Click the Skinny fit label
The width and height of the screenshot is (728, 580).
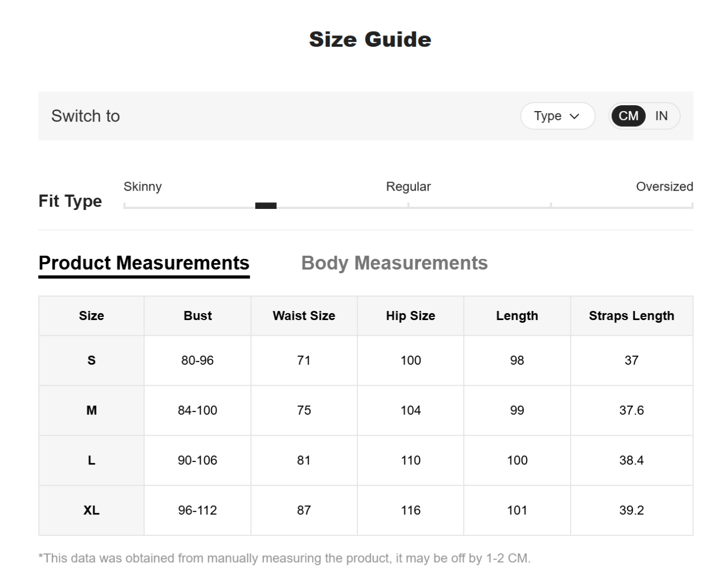pos(142,187)
